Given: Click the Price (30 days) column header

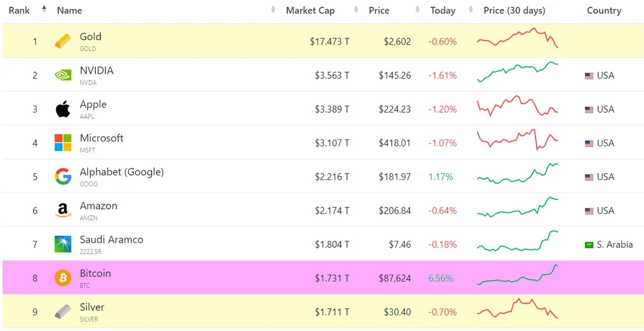Looking at the screenshot, I should pyautogui.click(x=514, y=11).
